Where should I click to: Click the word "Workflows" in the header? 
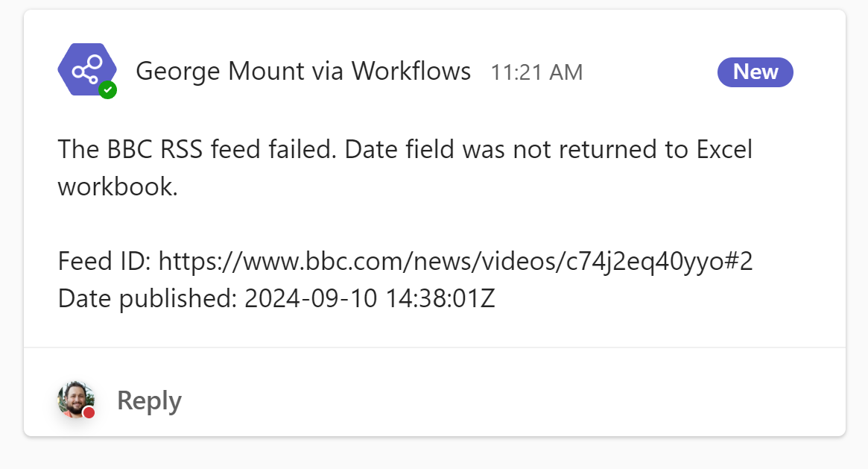(x=411, y=72)
